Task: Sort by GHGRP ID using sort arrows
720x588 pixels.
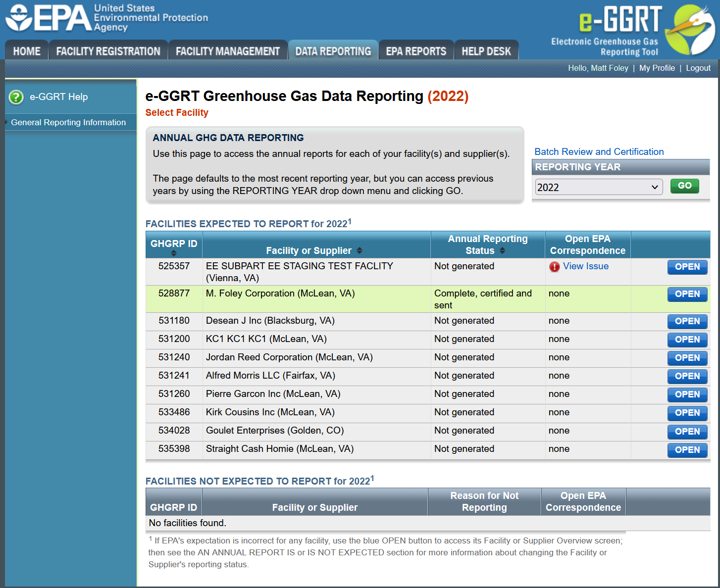Action: coord(174,253)
